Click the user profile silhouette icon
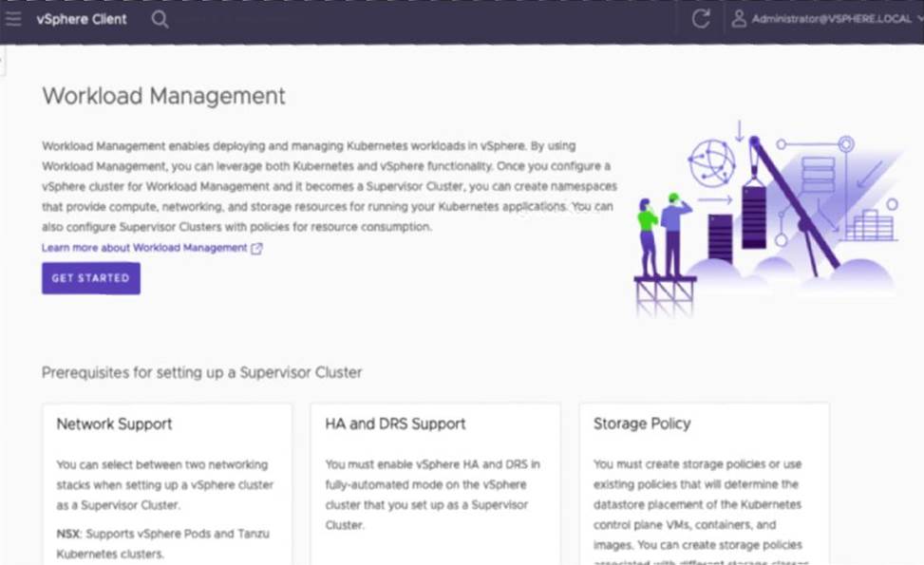Viewport: 924px width, 565px height. click(739, 19)
